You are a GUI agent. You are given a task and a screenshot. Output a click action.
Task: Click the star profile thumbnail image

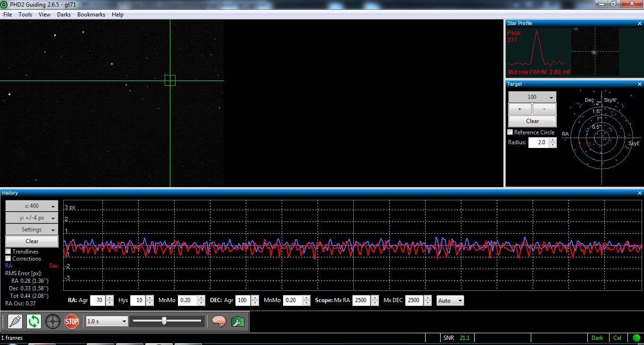(x=595, y=51)
